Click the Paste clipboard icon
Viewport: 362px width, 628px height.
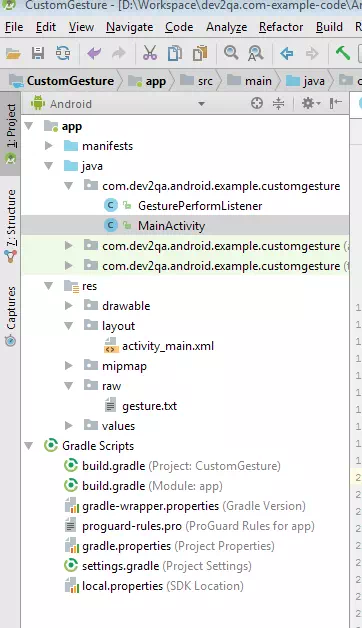[200, 53]
